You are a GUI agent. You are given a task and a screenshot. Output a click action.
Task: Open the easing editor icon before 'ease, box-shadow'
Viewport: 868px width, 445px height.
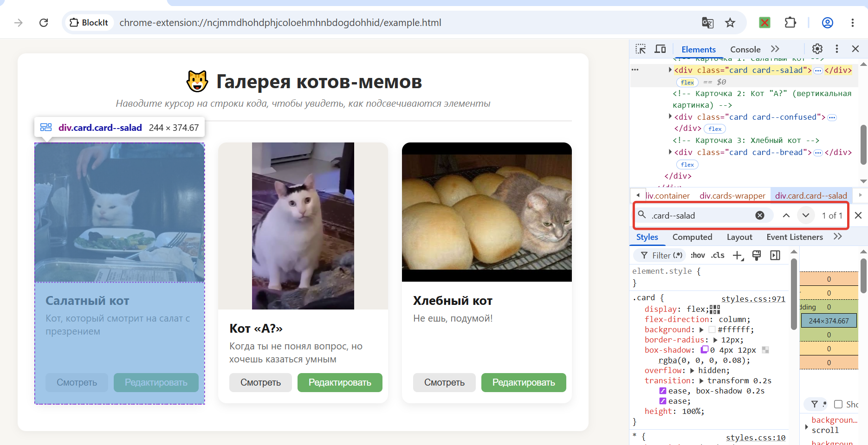663,391
